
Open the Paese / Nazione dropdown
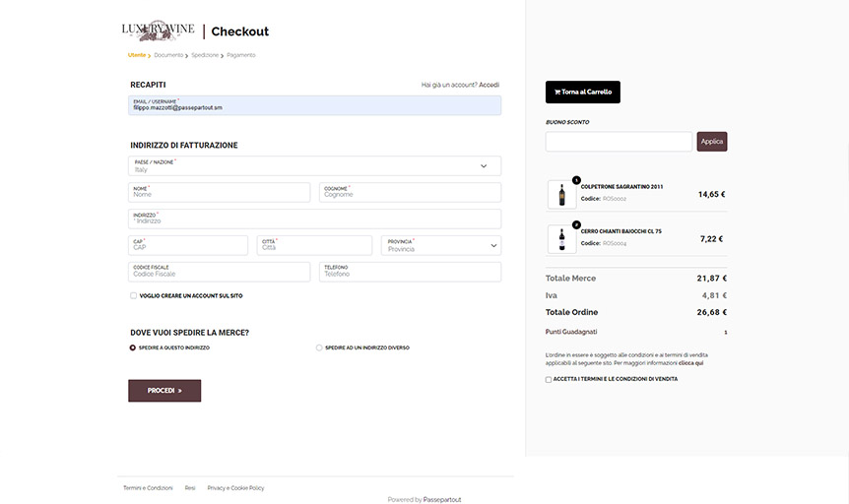click(x=314, y=166)
